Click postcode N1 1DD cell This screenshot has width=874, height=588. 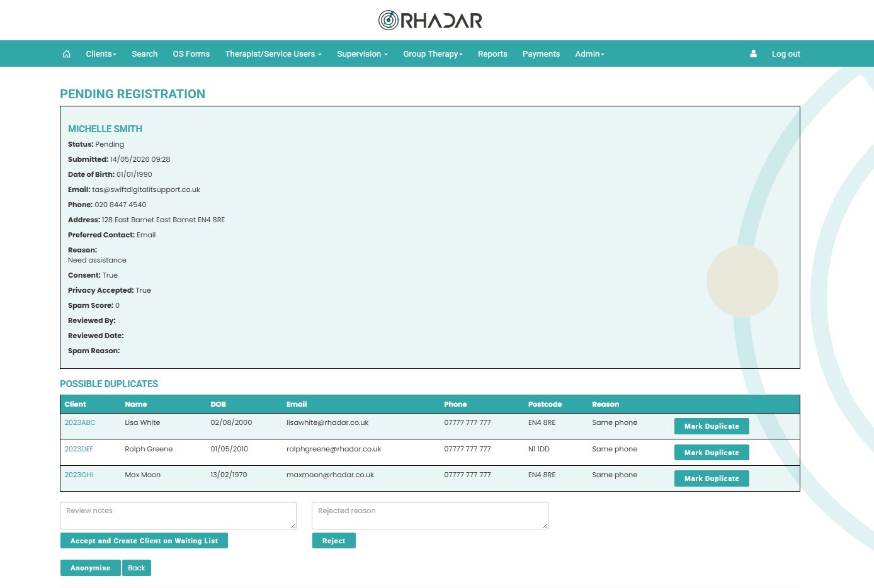(x=539, y=449)
